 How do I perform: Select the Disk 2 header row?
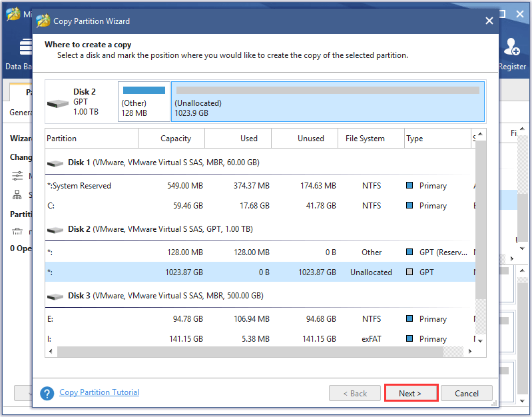[x=260, y=229]
